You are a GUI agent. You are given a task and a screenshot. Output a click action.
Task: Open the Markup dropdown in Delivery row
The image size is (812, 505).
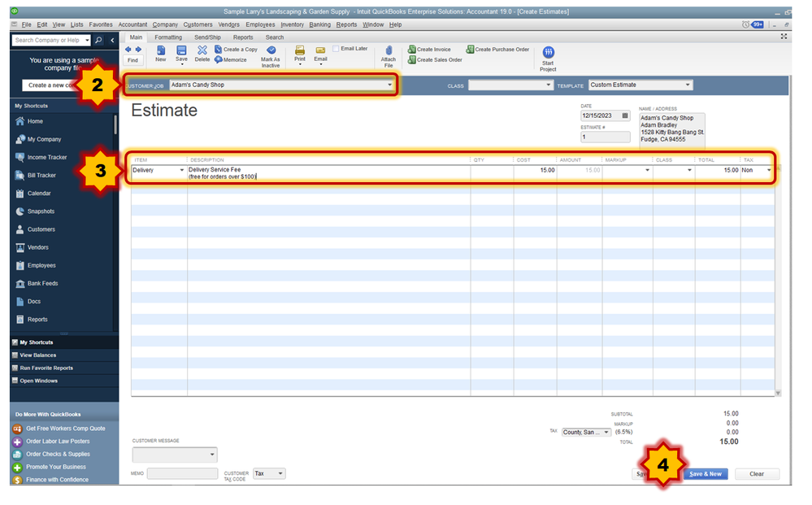[647, 171]
